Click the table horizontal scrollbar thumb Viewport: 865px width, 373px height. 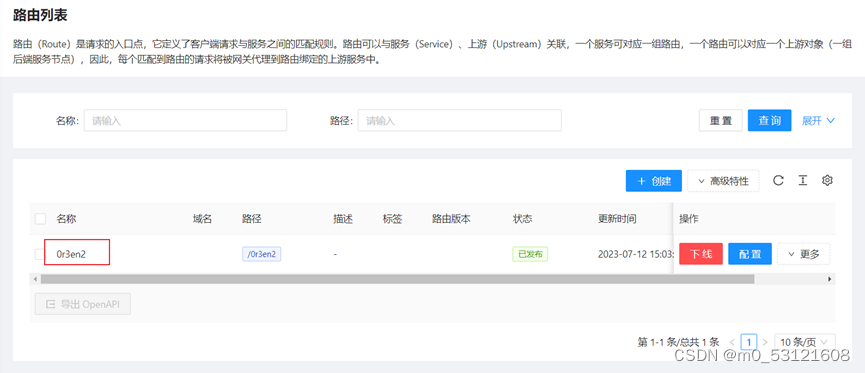(x=397, y=280)
